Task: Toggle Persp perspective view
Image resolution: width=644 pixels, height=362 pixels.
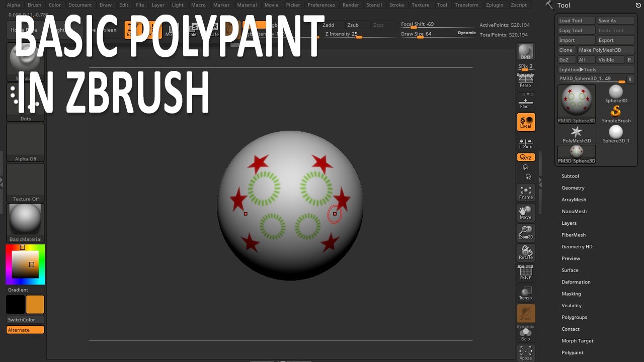Action: pos(525,80)
